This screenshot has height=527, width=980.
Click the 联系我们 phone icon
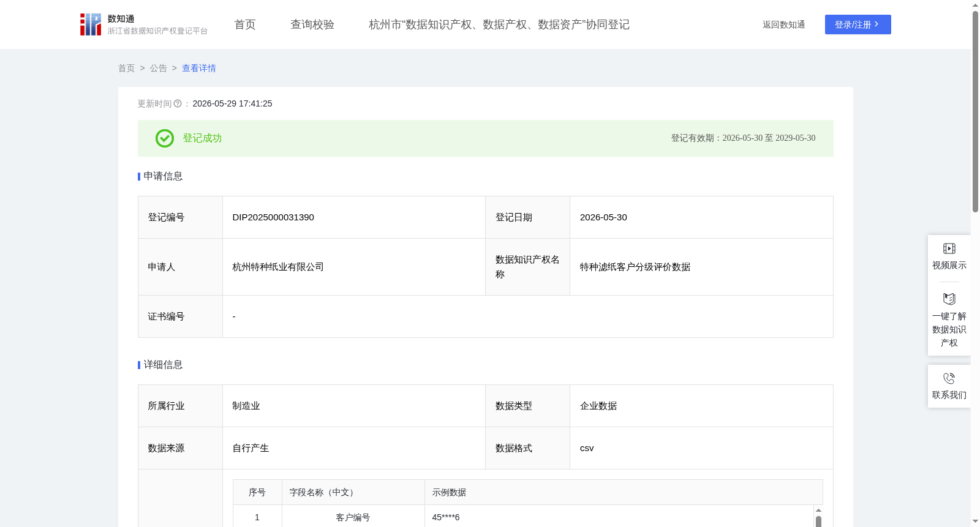pyautogui.click(x=949, y=378)
